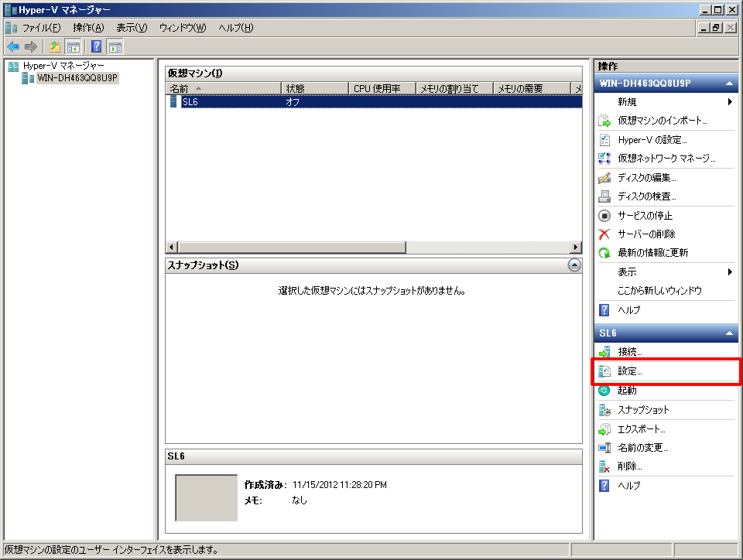
Task: Click the Hyper-V マネージャー tree root icon
Action: click(x=13, y=66)
